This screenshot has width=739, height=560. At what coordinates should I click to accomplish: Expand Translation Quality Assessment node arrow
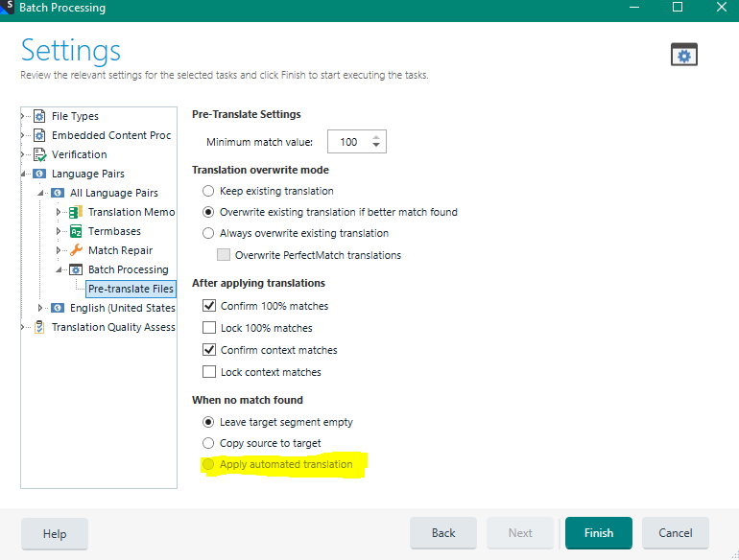pyautogui.click(x=22, y=327)
